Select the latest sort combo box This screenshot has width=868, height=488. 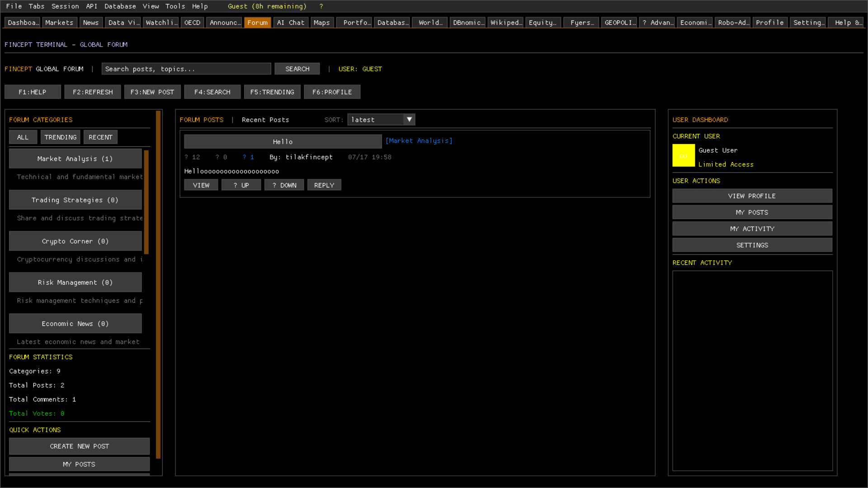coord(376,120)
